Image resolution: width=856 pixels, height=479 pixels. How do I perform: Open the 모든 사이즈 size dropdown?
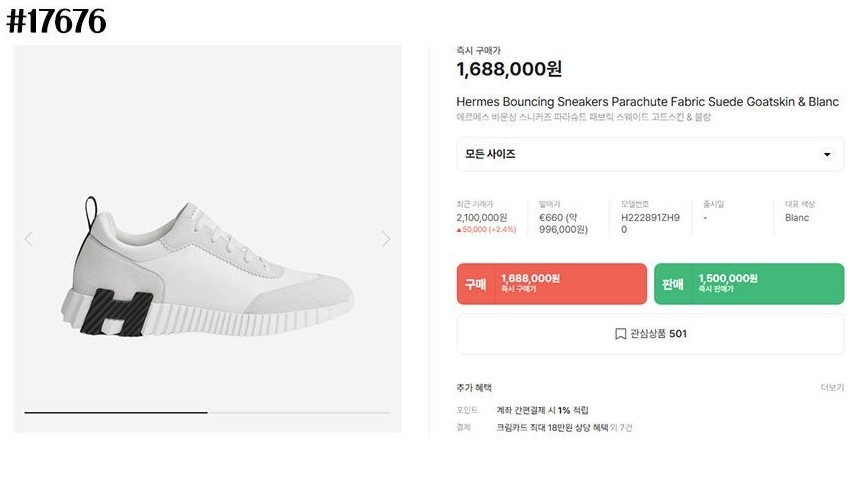pyautogui.click(x=649, y=155)
